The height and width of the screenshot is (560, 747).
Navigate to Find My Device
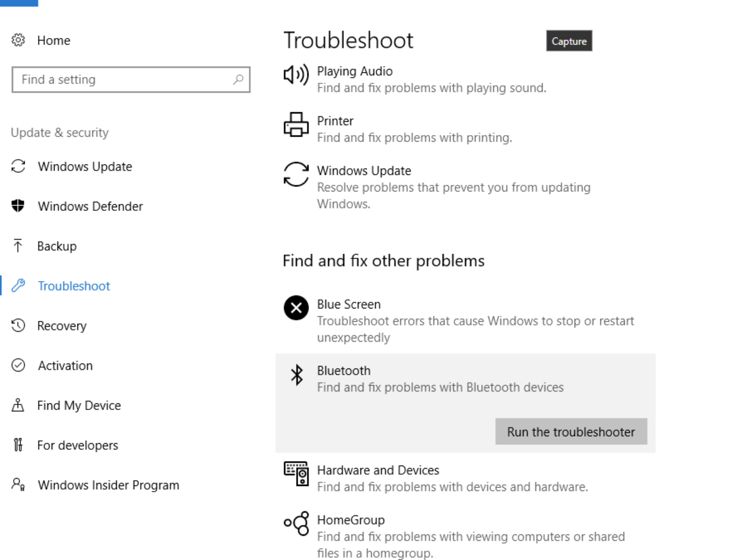[x=79, y=406]
